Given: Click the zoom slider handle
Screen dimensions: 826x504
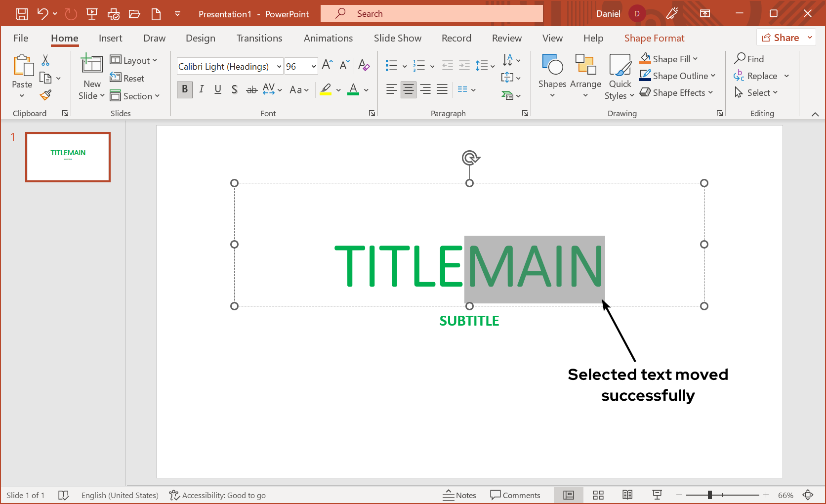Looking at the screenshot, I should 710,495.
